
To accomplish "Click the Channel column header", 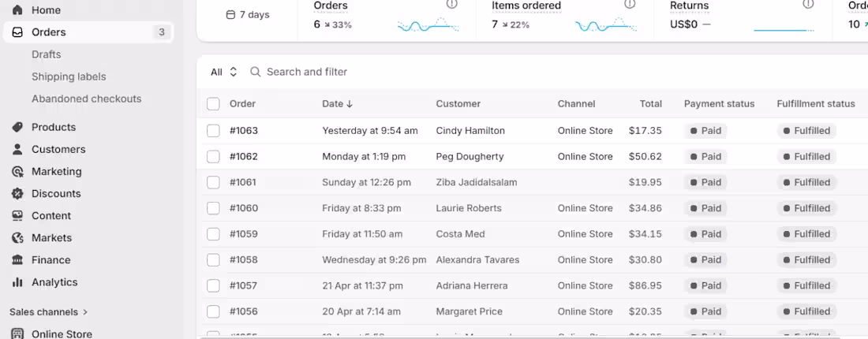I will 576,104.
